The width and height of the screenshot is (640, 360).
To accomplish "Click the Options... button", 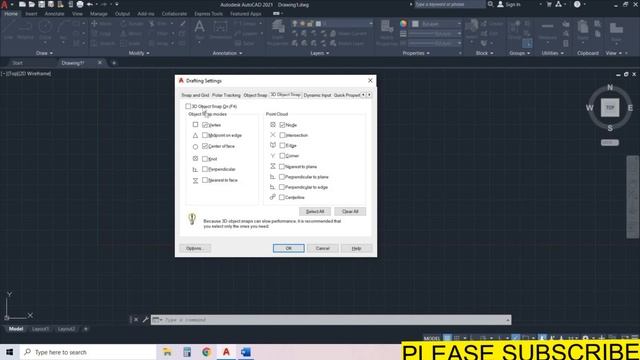I will 195,248.
